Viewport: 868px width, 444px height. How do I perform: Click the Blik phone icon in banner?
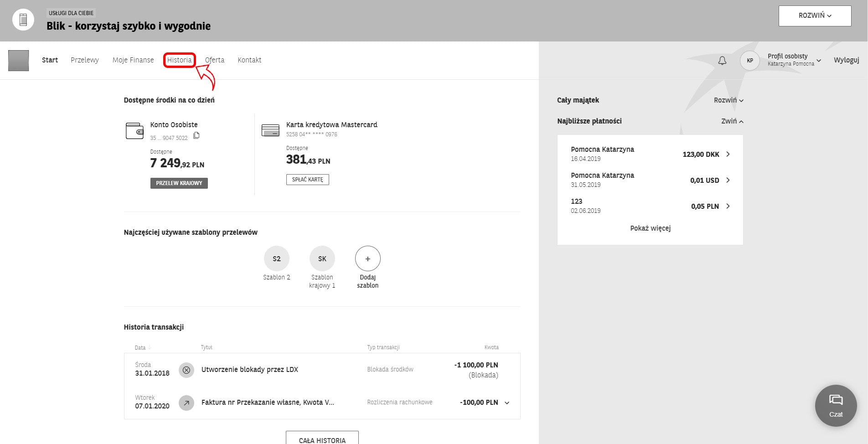pyautogui.click(x=23, y=20)
